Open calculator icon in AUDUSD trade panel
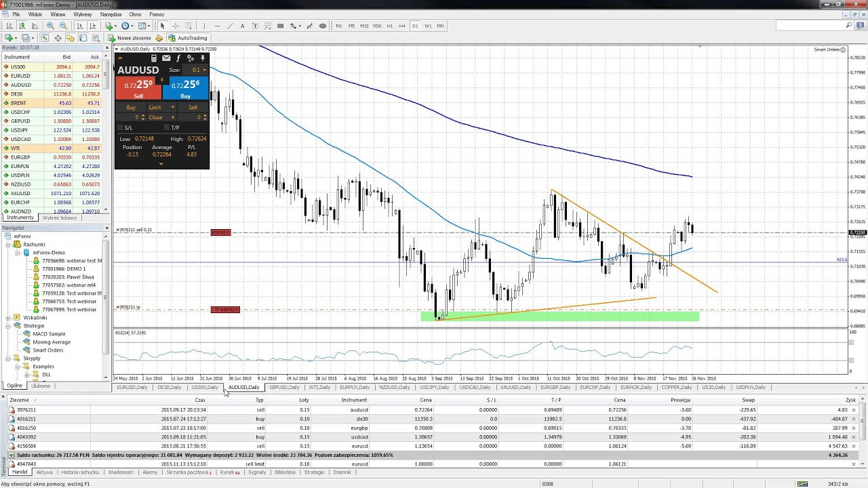This screenshot has height=488, width=868. 154,59
